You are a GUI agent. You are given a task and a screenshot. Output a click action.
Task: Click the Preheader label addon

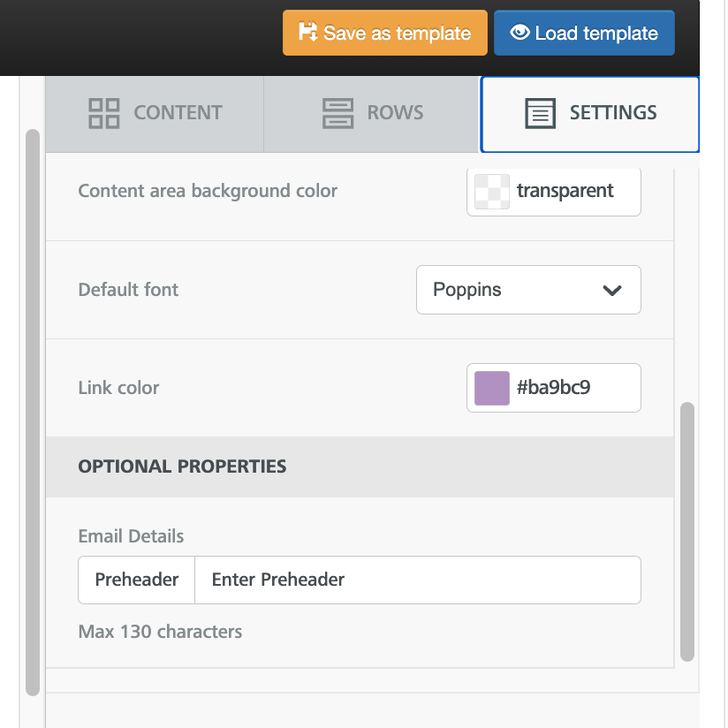coord(136,580)
